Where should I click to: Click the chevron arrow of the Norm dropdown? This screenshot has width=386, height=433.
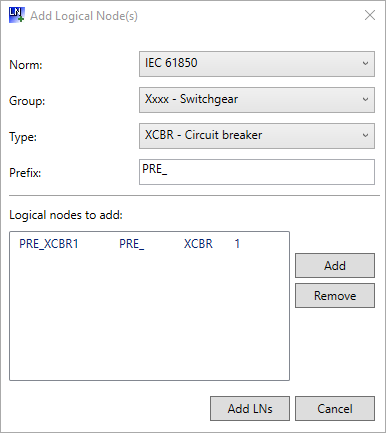click(x=365, y=63)
